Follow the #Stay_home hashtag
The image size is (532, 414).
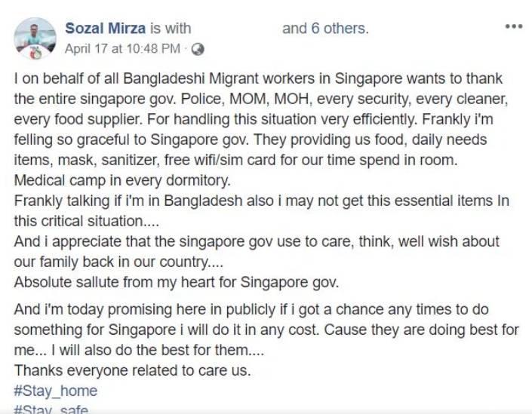tap(56, 391)
